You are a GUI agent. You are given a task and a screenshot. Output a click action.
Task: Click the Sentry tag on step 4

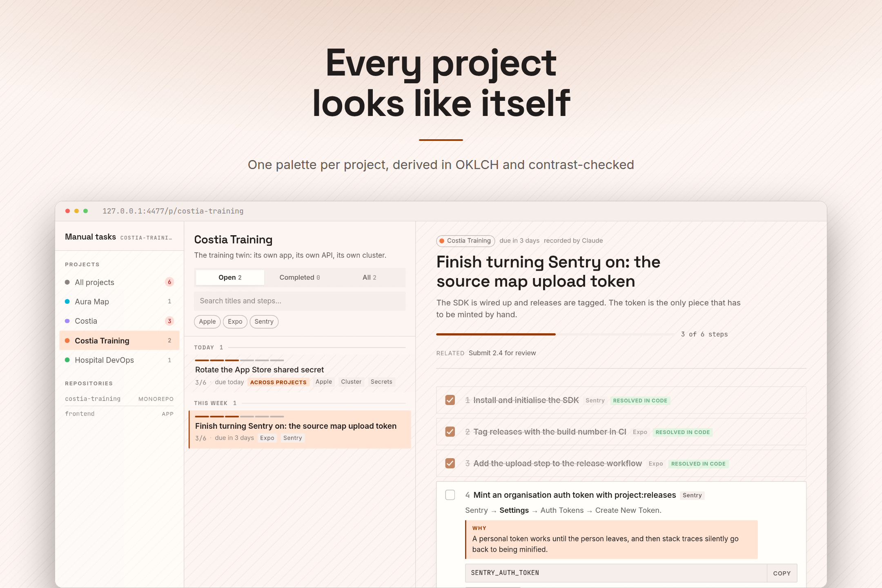tap(692, 495)
